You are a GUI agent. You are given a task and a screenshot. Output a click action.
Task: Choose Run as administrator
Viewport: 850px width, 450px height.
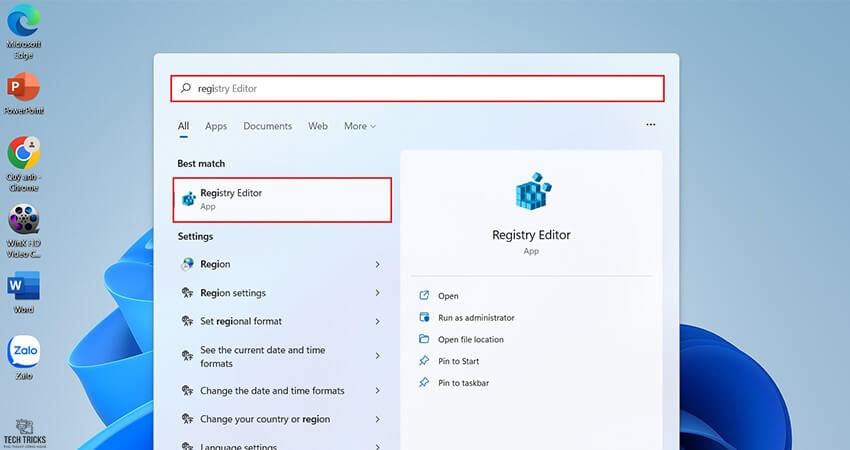click(476, 318)
